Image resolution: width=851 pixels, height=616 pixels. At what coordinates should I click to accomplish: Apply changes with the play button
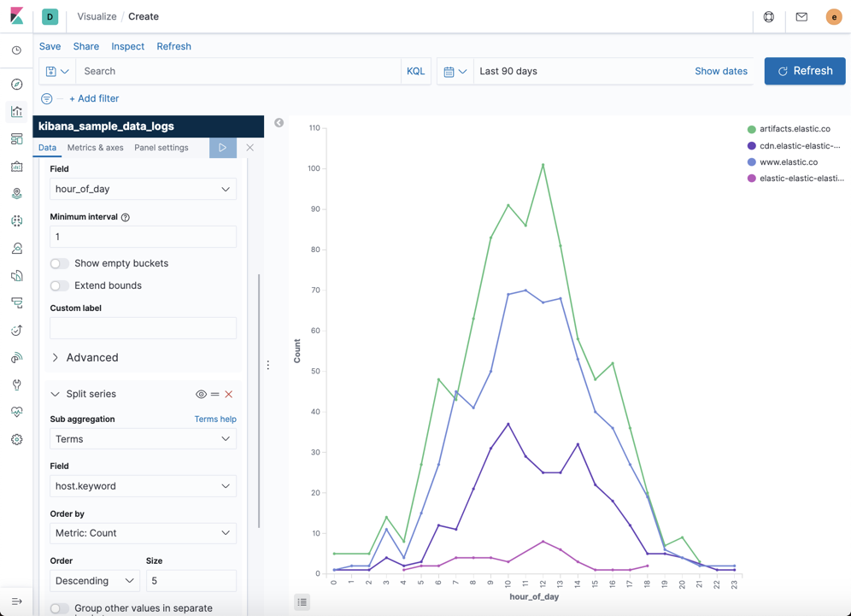(222, 148)
